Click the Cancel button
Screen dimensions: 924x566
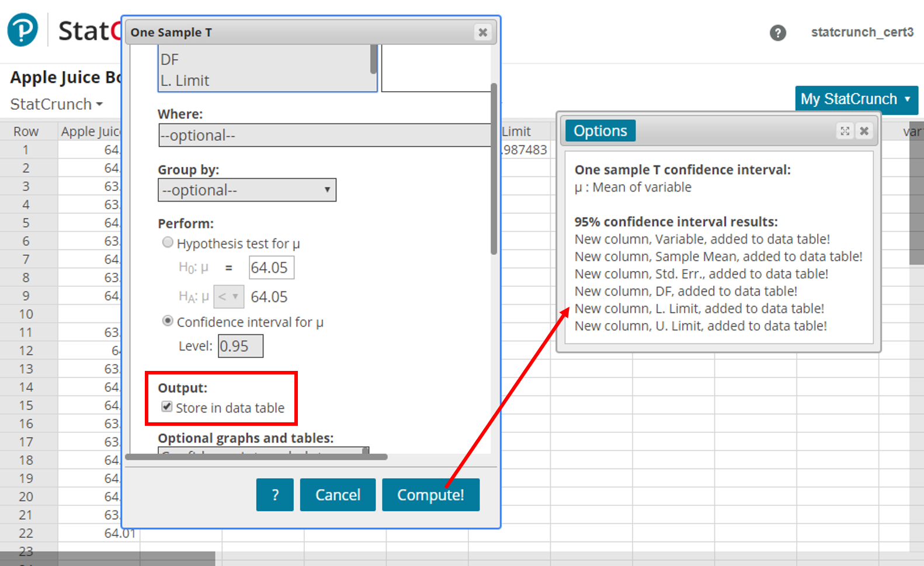(x=338, y=495)
